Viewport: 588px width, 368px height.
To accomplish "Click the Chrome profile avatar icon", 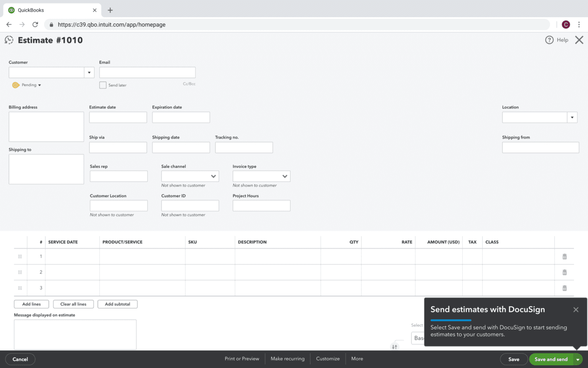I will pyautogui.click(x=566, y=24).
